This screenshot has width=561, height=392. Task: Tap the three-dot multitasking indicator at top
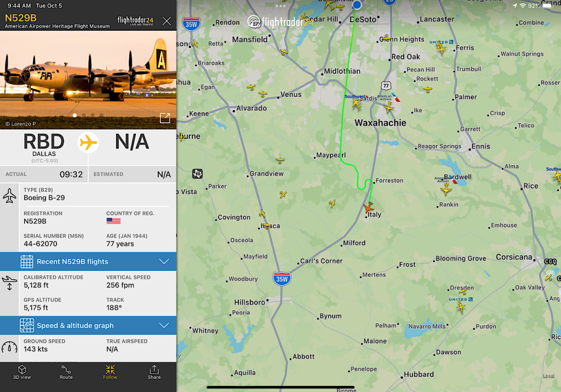coord(280,5)
